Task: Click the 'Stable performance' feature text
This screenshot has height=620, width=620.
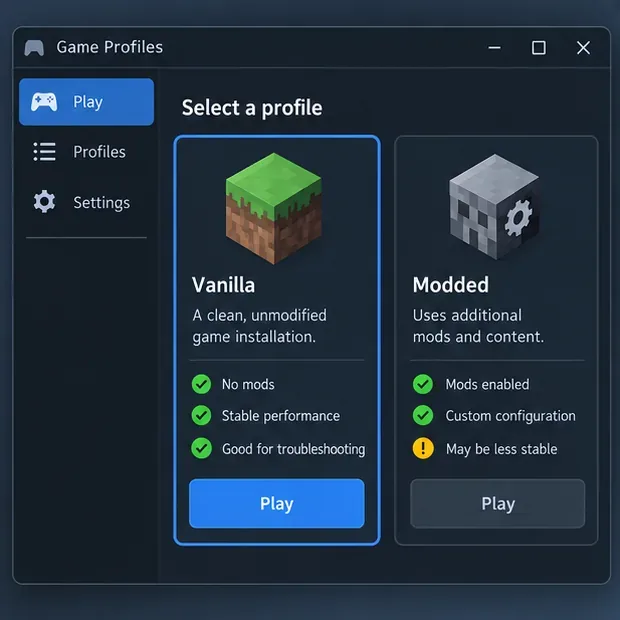Action: pos(281,416)
